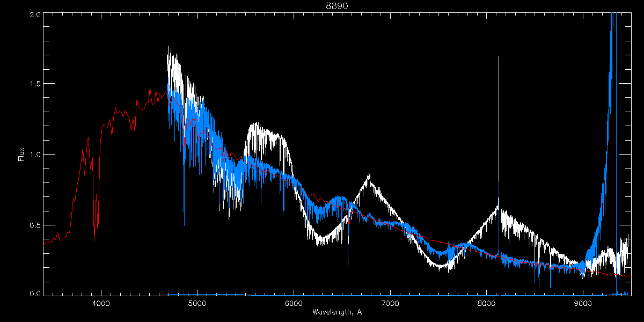Mark the bottom of the blue absorption line near 6560
This screenshot has width=644, height=322.
point(348,264)
